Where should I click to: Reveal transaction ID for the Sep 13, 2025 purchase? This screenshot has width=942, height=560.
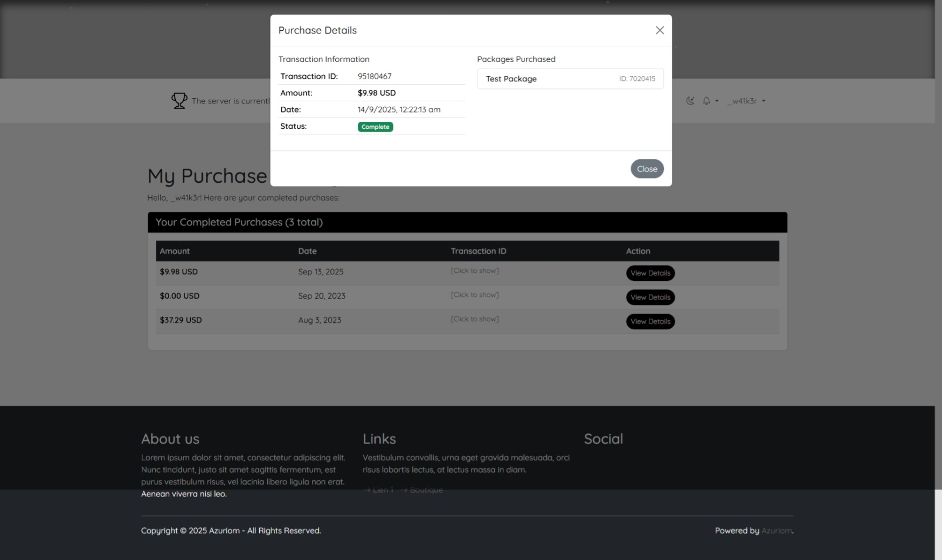[474, 271]
